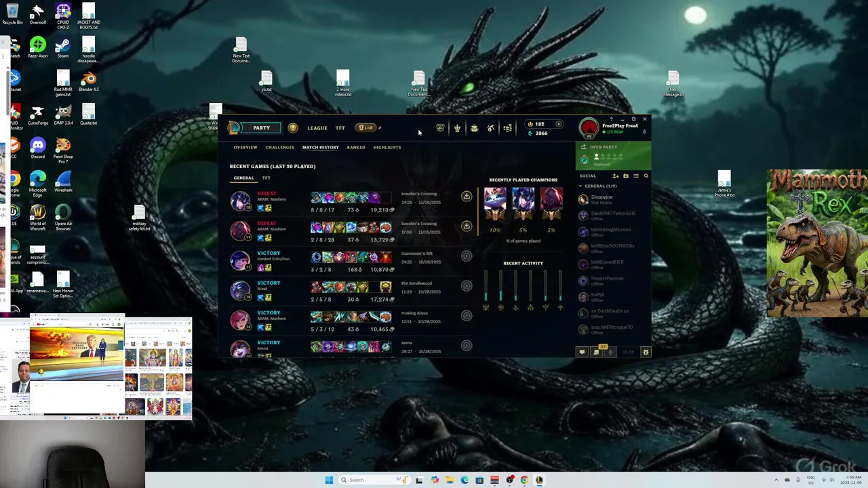Select friend Raffyk in the social list
Image resolution: width=868 pixels, height=488 pixels.
613,297
